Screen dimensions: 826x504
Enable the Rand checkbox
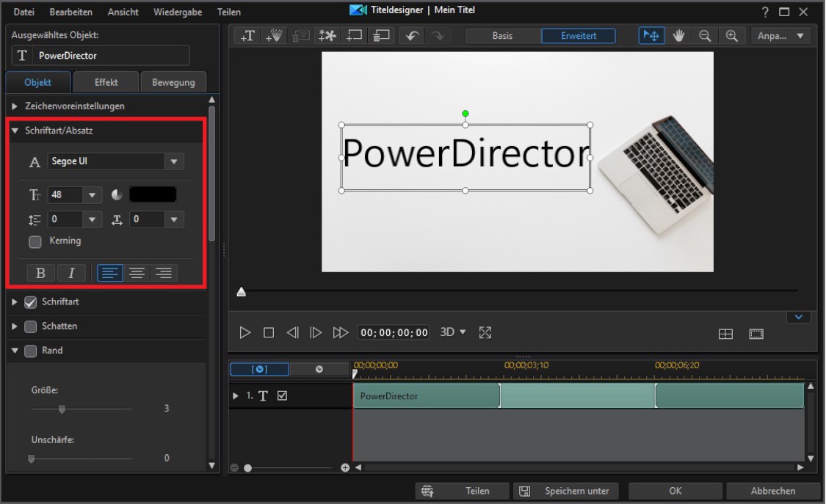pyautogui.click(x=31, y=351)
